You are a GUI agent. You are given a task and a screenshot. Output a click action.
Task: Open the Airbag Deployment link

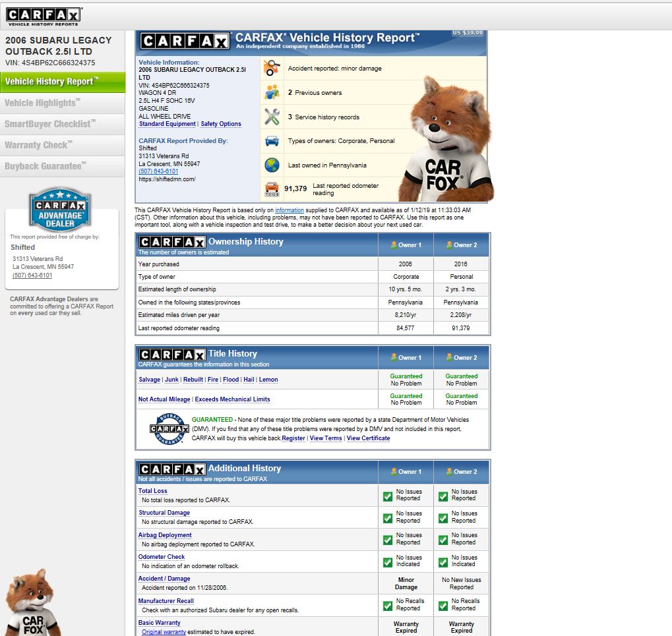(x=165, y=535)
